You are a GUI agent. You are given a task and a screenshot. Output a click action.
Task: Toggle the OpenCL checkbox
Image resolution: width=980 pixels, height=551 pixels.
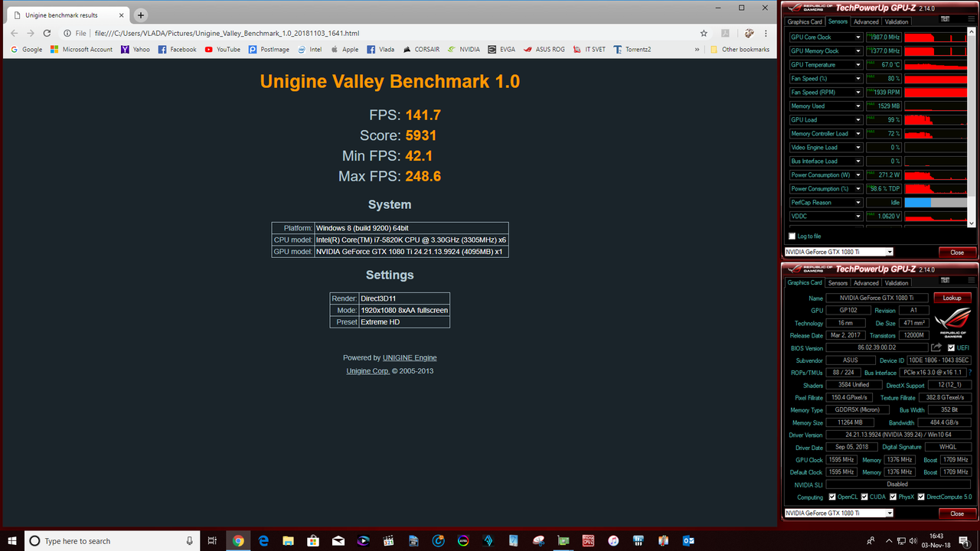pyautogui.click(x=832, y=497)
